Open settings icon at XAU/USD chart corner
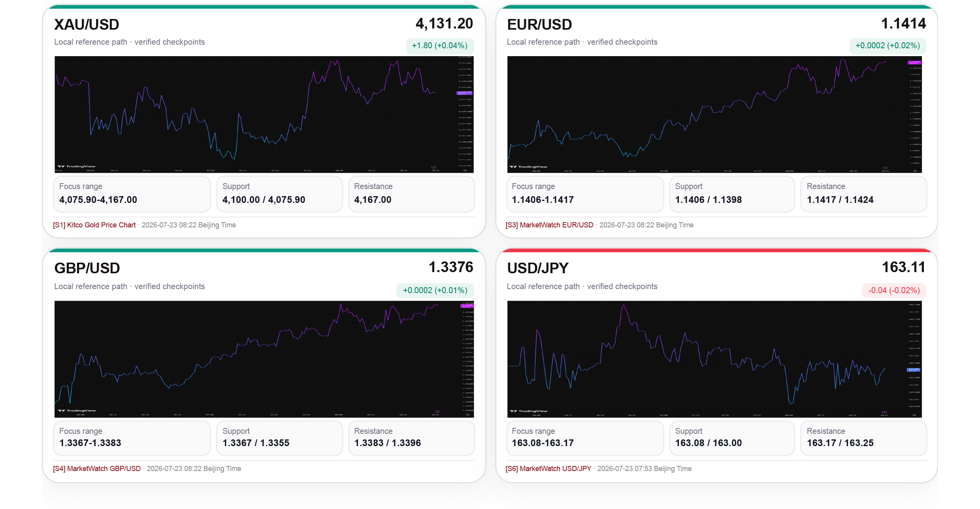The image size is (980, 509). (465, 170)
